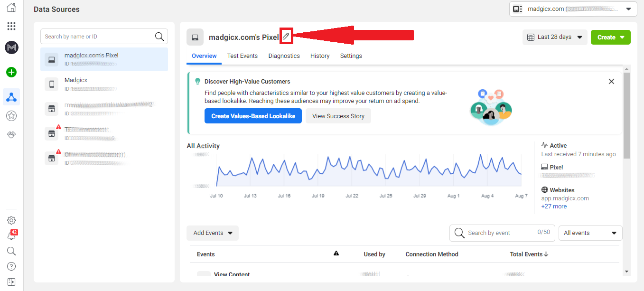The width and height of the screenshot is (644, 291).
Task: Open the all tools grid menu
Action: [x=11, y=26]
